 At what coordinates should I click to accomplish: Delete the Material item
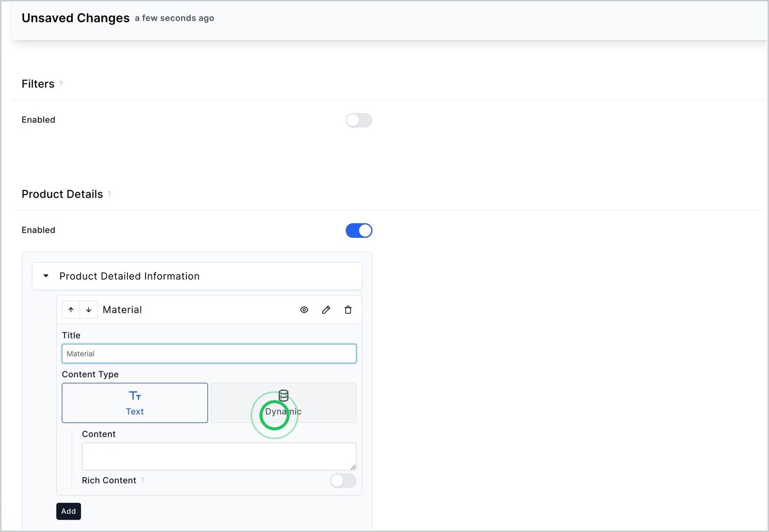348,310
